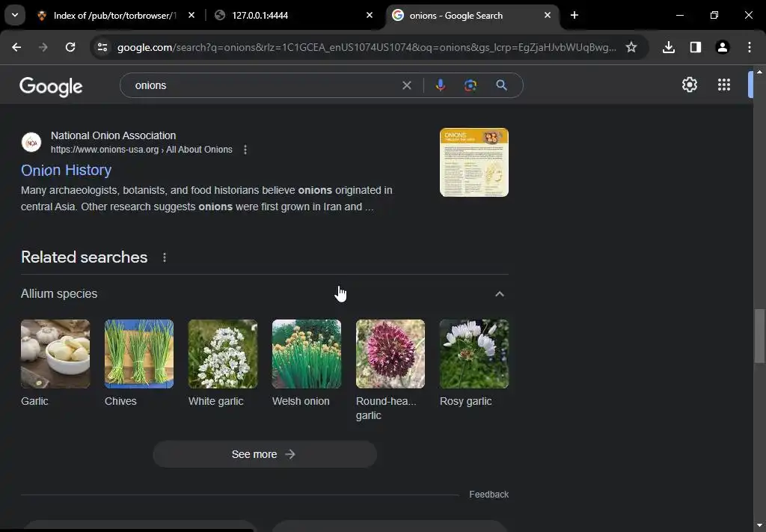
Task: Switch to the Index of /pub/tor/torbrowser tab
Action: 114,16
